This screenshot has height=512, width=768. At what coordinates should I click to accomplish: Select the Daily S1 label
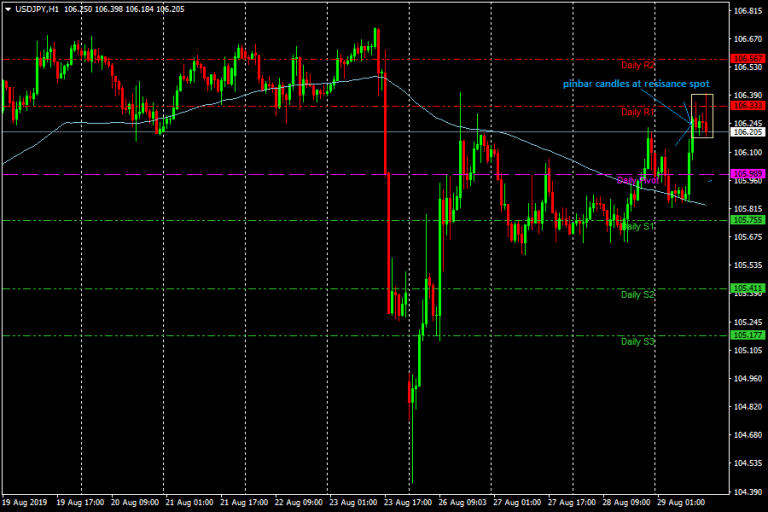click(x=637, y=227)
